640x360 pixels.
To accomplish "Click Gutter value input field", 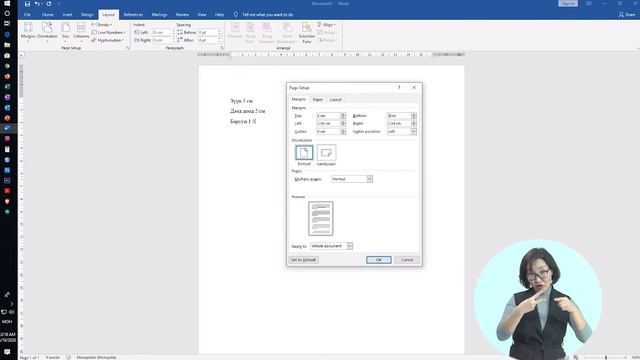I will tap(328, 131).
